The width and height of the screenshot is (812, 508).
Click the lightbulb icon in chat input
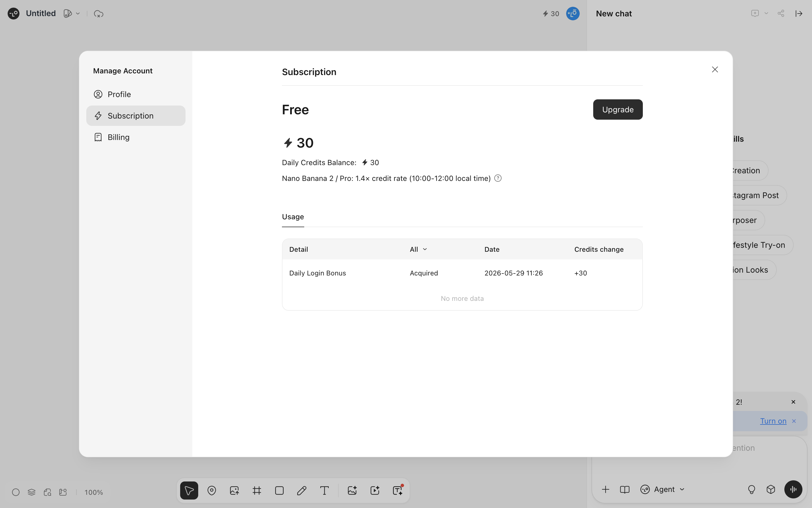pyautogui.click(x=752, y=490)
